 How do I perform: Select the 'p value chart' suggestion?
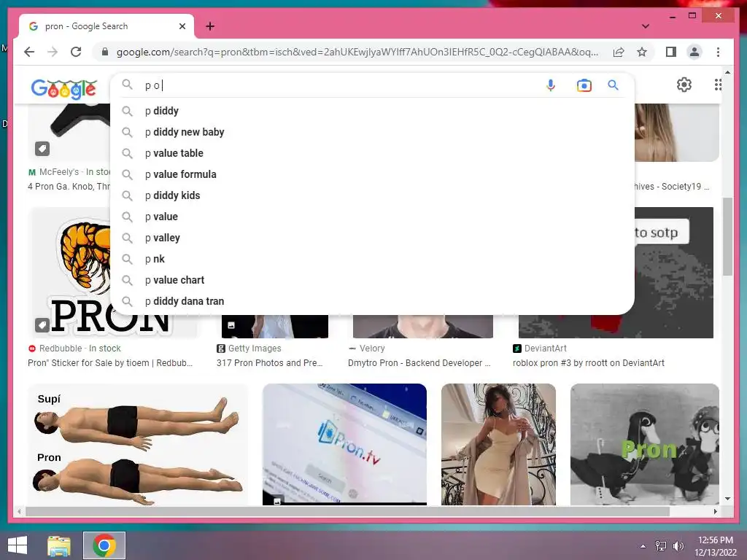(x=371, y=280)
